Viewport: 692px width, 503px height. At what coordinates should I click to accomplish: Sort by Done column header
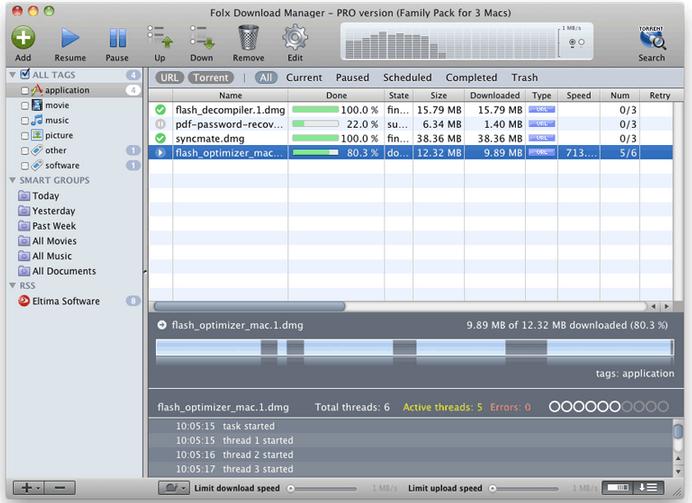point(336,95)
